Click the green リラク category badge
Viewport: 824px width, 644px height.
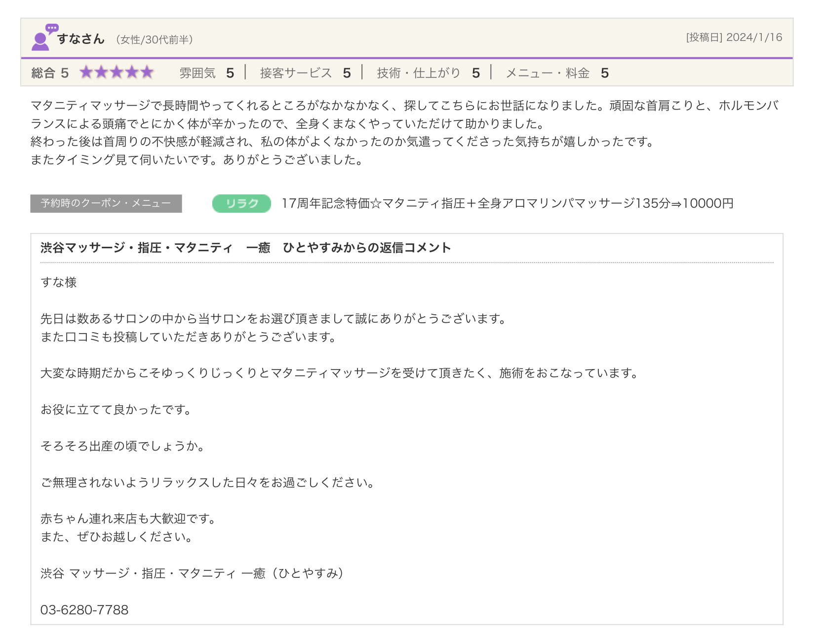[241, 203]
